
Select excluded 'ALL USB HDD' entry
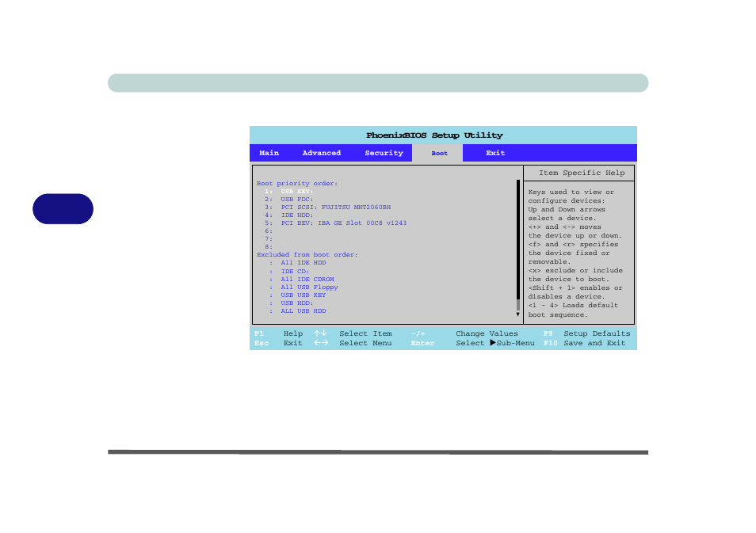click(x=298, y=310)
